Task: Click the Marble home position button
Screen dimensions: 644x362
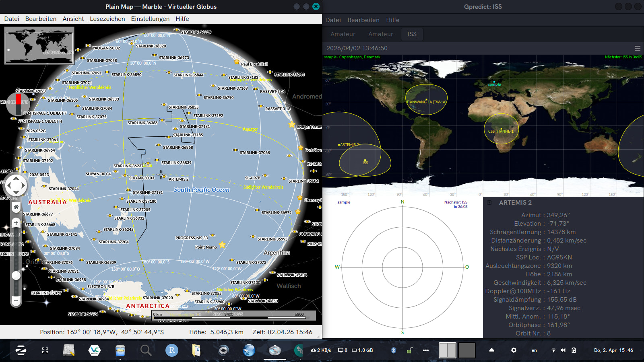Action: point(16,207)
